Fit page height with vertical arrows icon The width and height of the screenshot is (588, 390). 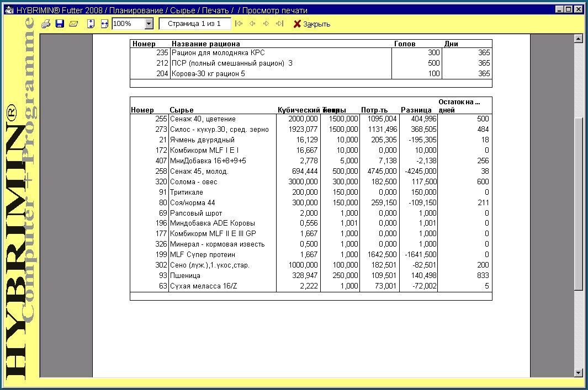point(91,24)
